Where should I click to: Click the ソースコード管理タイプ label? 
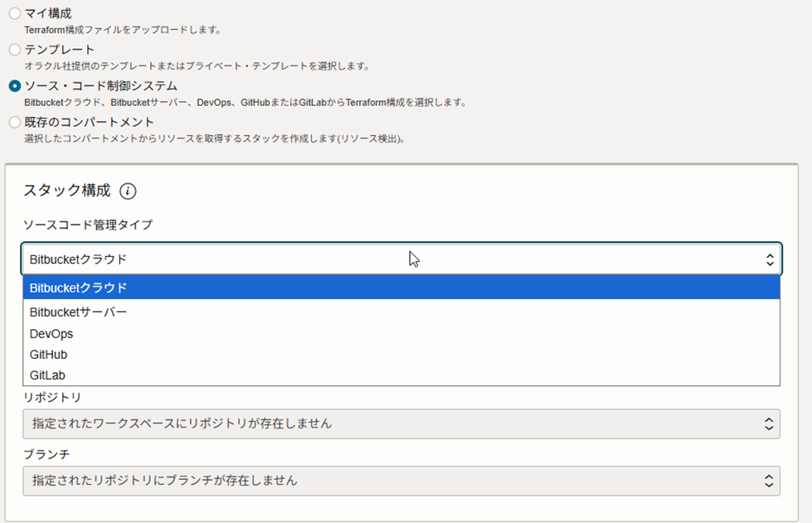tap(88, 225)
